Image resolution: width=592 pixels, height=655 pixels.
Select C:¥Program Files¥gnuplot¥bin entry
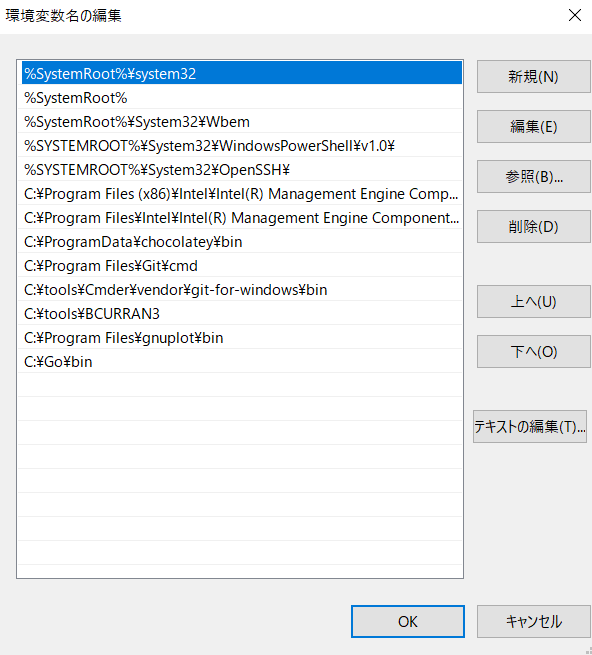pos(241,338)
